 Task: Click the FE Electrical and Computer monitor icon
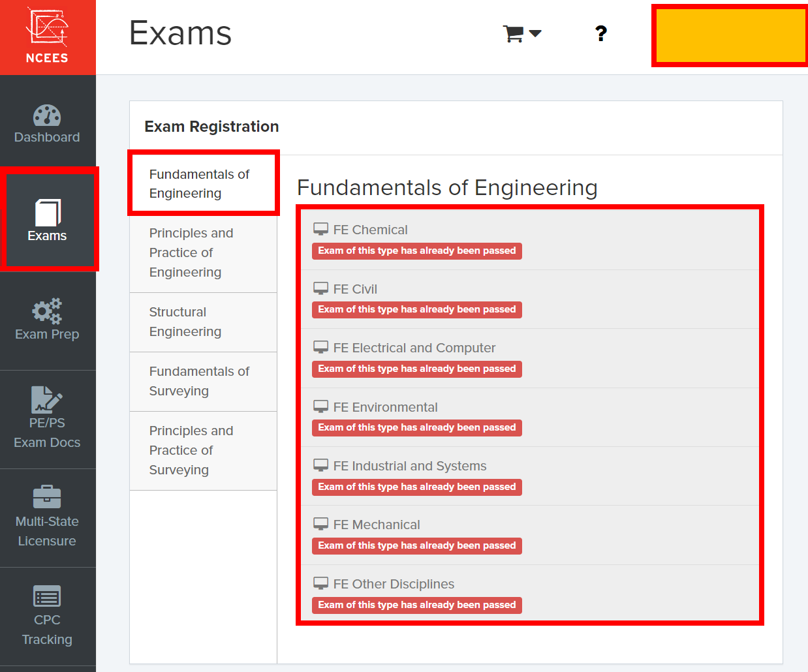[320, 347]
